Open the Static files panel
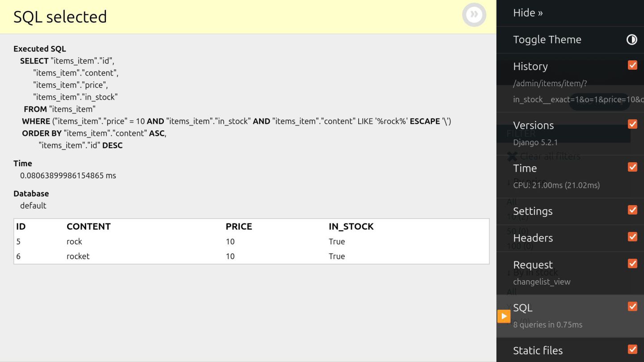The width and height of the screenshot is (644, 362). click(538, 351)
